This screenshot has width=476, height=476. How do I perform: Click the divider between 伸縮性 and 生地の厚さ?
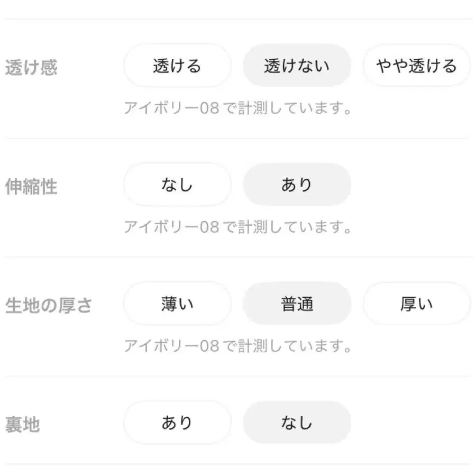point(238,258)
